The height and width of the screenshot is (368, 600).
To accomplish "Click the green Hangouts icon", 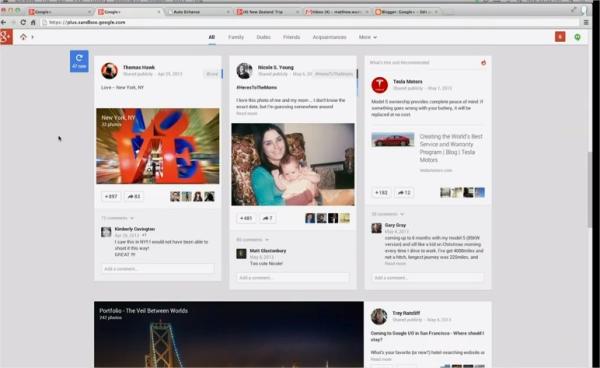I will pos(577,37).
